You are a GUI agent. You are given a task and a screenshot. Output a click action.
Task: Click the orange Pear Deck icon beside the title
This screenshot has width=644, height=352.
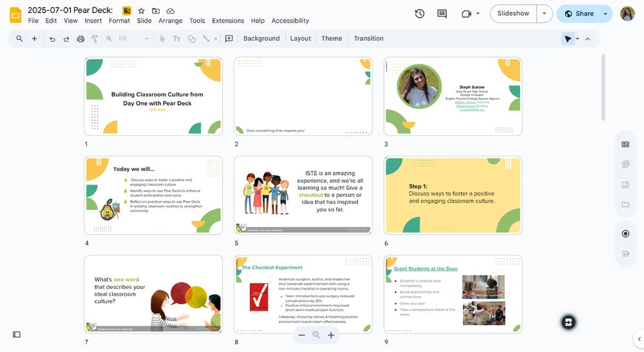(x=127, y=11)
